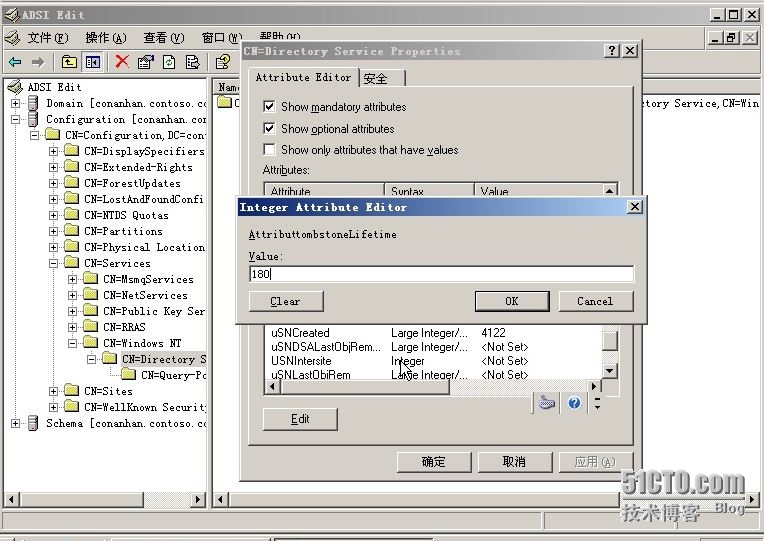Open the MMC menu bar document icon

[x=12, y=38]
